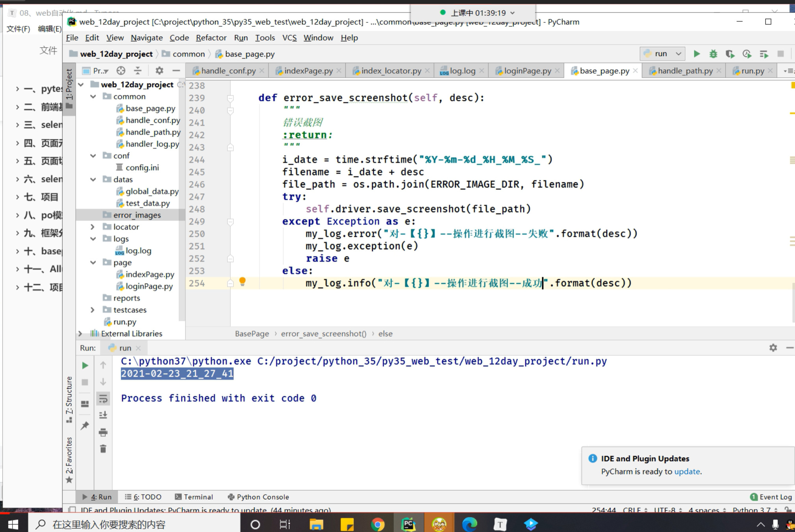Toggle soft-wrap in Run console
The width and height of the screenshot is (795, 532).
tap(103, 399)
